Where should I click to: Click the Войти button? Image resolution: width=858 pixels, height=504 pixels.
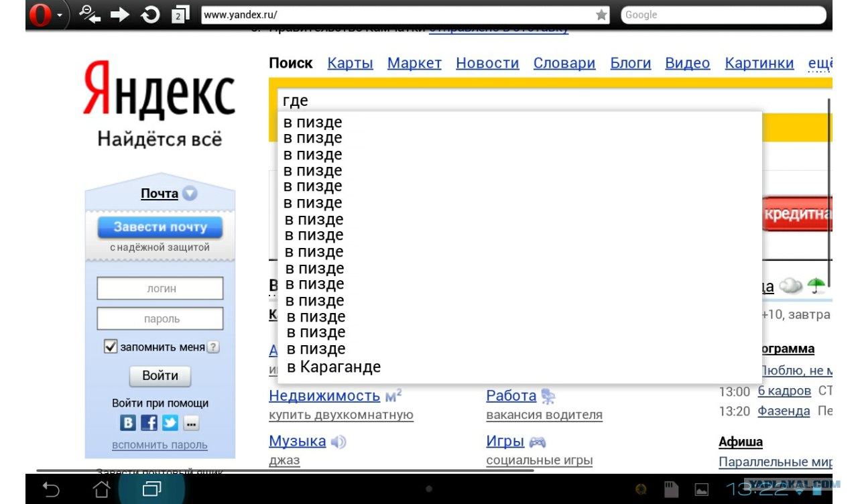tap(160, 376)
